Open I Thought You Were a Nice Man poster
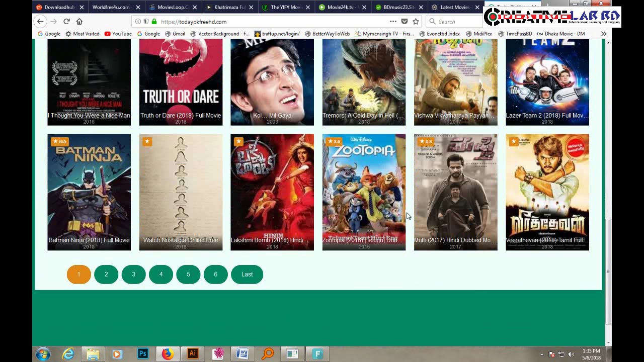 [x=89, y=82]
